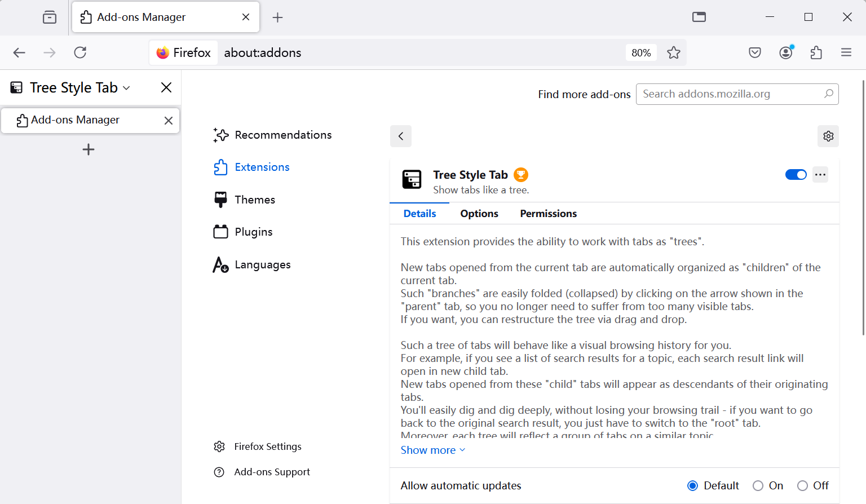Viewport: 866px width, 504px height.
Task: Open Tree Style Tab more options menu
Action: click(x=820, y=175)
